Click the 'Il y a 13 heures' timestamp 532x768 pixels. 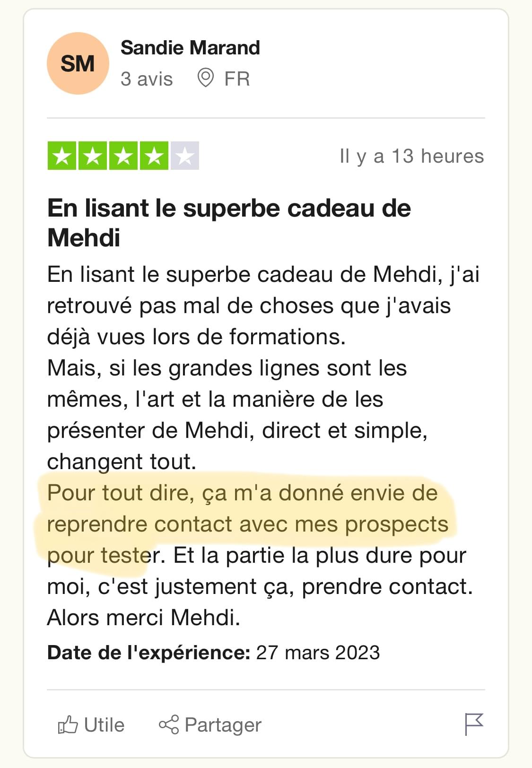(411, 156)
